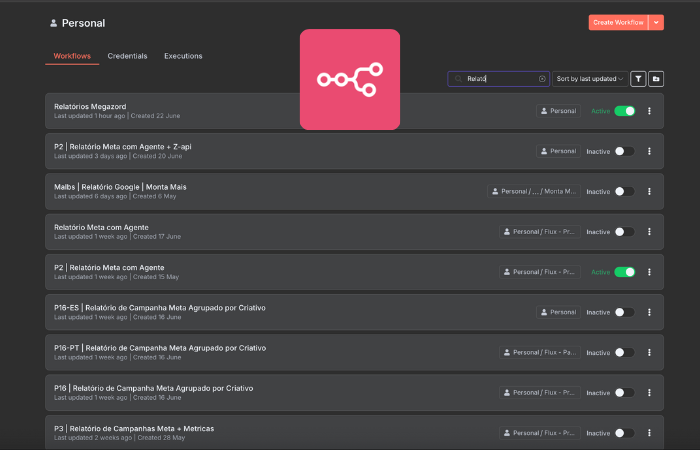700x450 pixels.
Task: Open P3 | Relatório de Campanhas Meta + Metricas
Action: coord(134,429)
